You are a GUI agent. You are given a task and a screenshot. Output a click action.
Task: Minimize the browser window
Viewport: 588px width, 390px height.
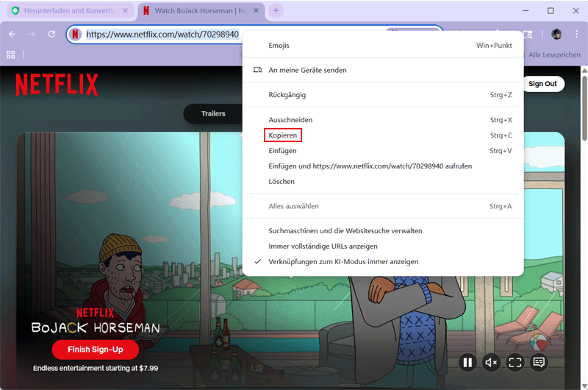pos(526,10)
